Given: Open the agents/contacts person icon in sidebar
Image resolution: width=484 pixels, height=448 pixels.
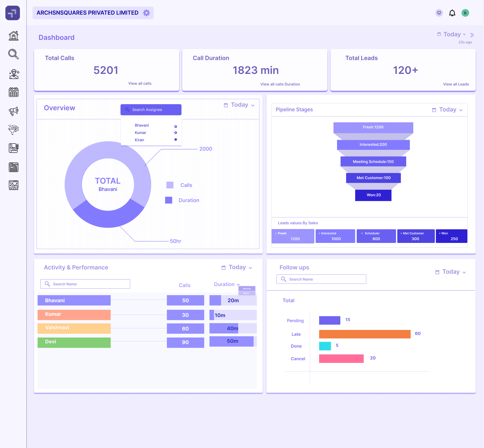Looking at the screenshot, I should coord(14,74).
